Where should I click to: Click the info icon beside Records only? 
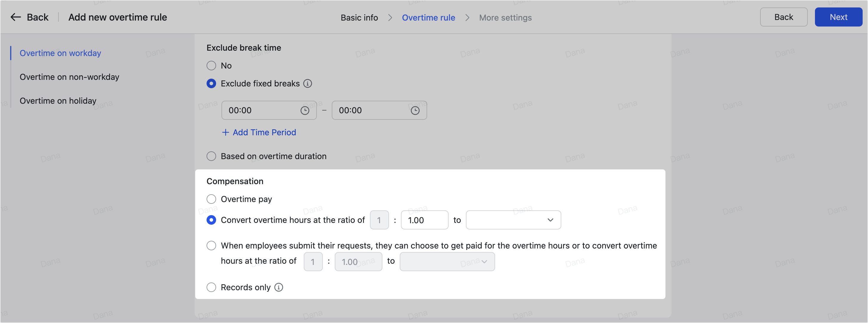(x=278, y=287)
